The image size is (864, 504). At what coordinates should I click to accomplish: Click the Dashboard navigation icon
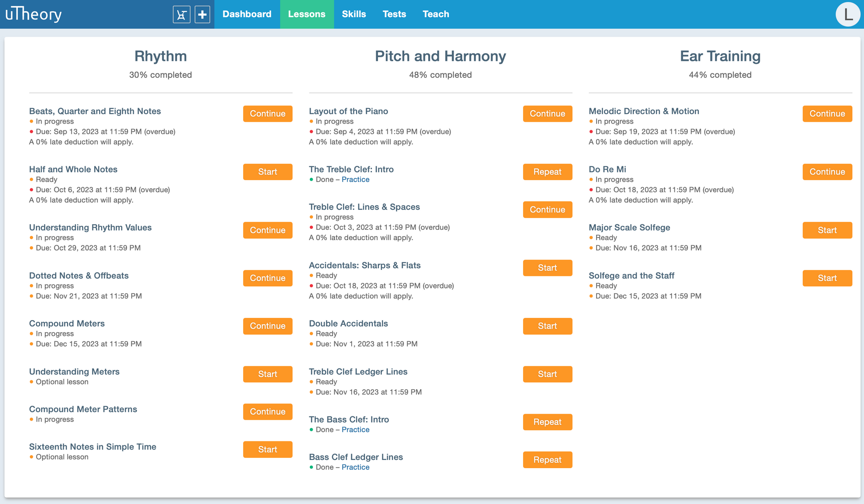tap(247, 14)
